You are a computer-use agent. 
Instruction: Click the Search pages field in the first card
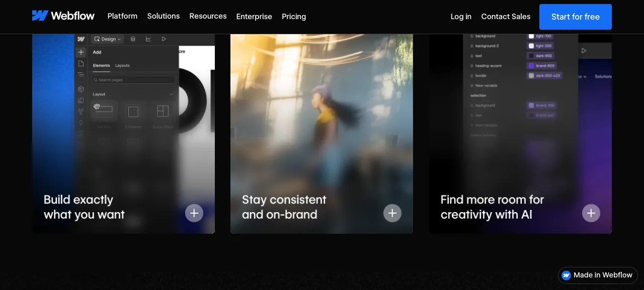click(x=133, y=80)
